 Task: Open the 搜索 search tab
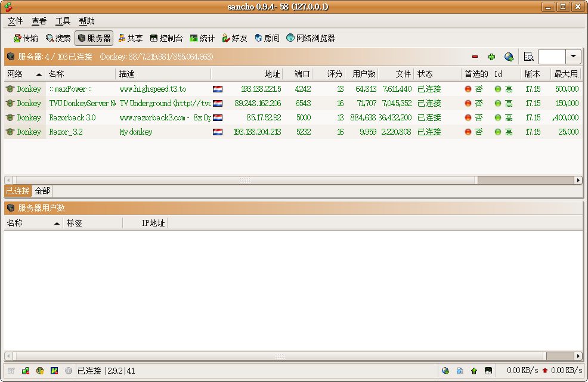pos(58,38)
